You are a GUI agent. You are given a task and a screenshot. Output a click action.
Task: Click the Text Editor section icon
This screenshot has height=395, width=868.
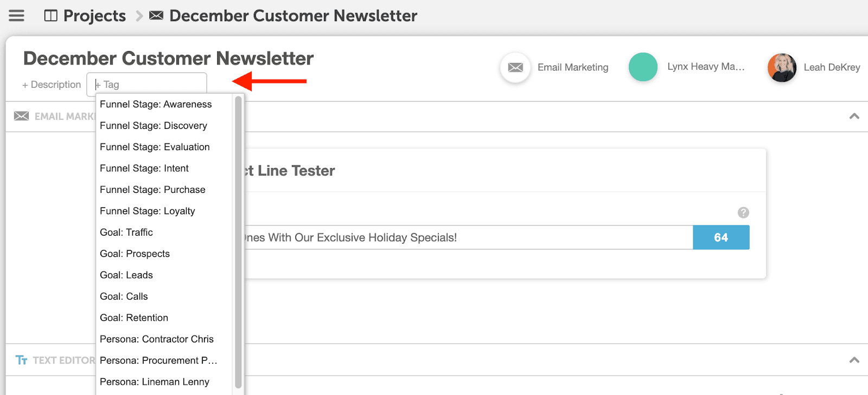[x=21, y=360]
